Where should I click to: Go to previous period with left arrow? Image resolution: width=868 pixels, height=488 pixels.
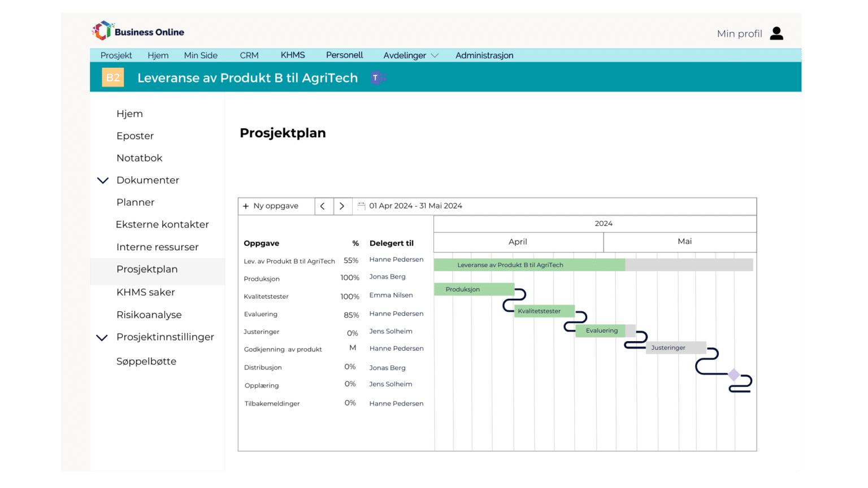coord(323,206)
